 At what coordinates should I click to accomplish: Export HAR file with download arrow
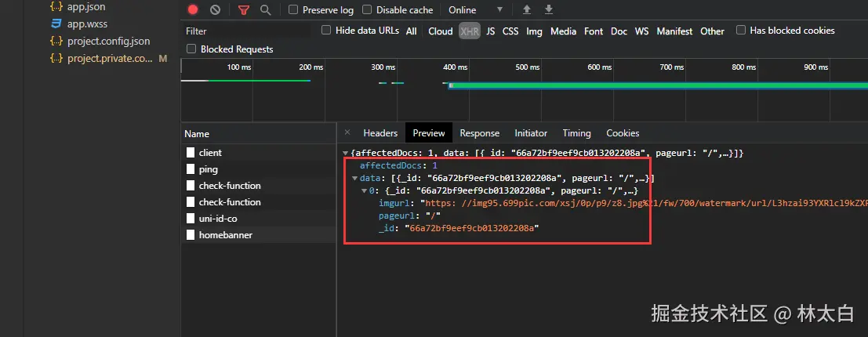coord(549,9)
